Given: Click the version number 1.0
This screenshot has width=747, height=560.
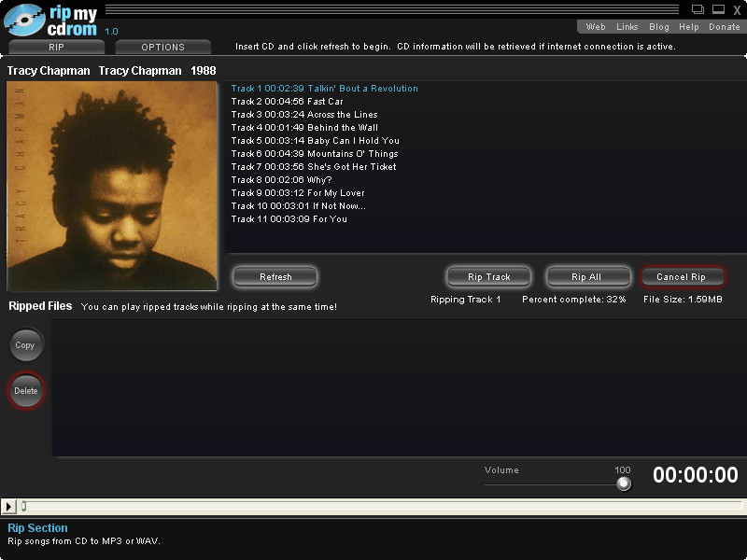Looking at the screenshot, I should pyautogui.click(x=111, y=32).
